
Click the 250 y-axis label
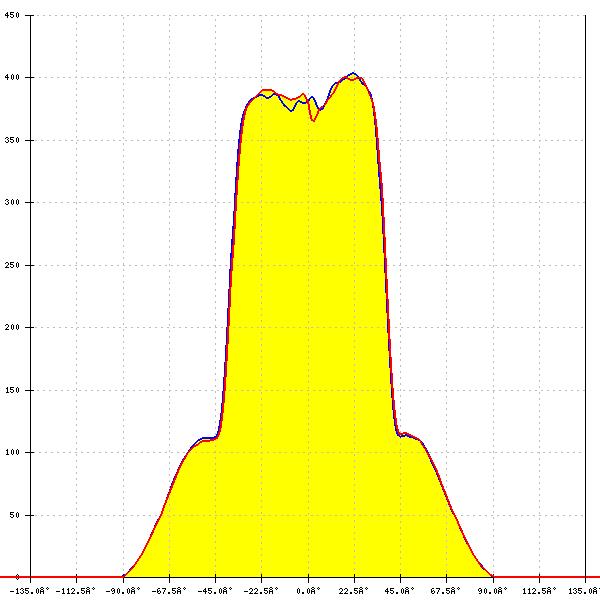[12, 266]
